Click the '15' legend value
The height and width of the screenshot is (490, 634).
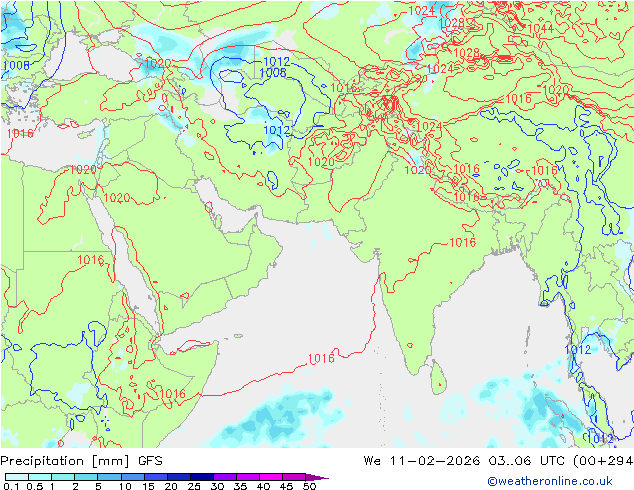pyautogui.click(x=148, y=486)
